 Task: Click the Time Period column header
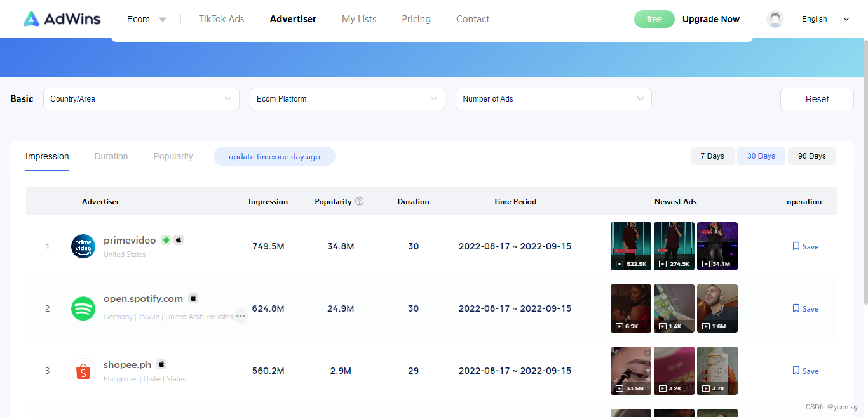(x=515, y=202)
